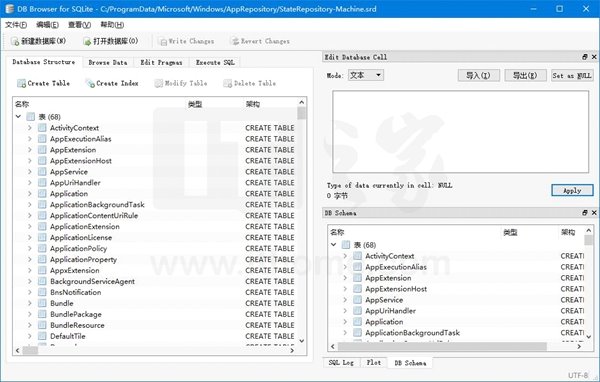Click the DB Schema horizontal scrollbar thumb

[x=442, y=346]
